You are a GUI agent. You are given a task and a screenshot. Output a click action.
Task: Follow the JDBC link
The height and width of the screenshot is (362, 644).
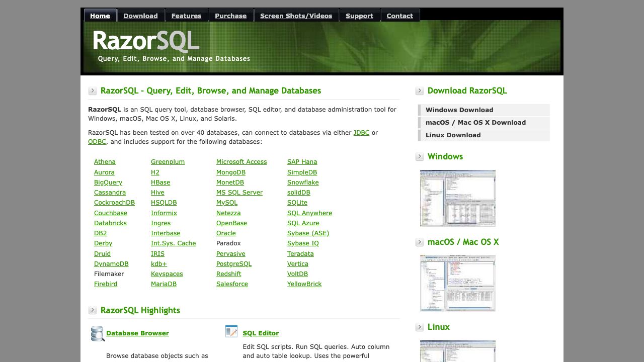361,133
